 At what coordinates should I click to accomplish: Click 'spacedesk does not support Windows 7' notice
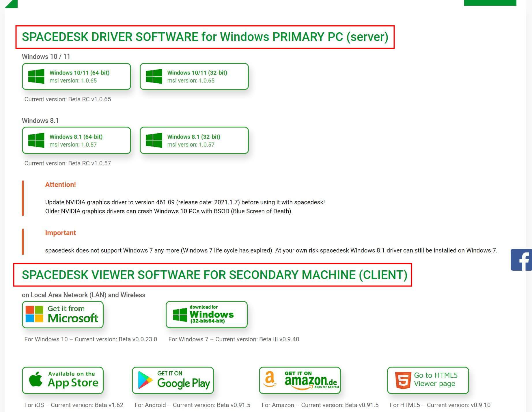pos(271,250)
